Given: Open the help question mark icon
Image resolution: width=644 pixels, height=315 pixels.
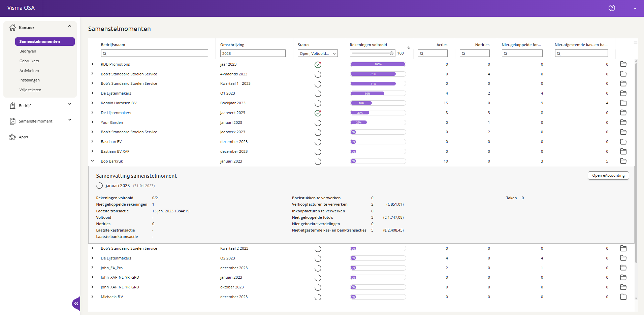Looking at the screenshot, I should point(612,8).
